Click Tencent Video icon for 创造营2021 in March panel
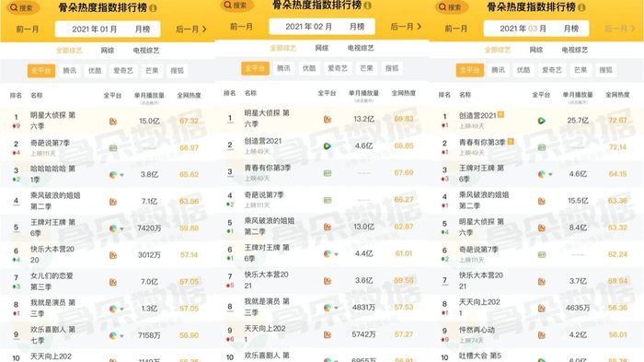The width and height of the screenshot is (644, 362). tap(541, 121)
